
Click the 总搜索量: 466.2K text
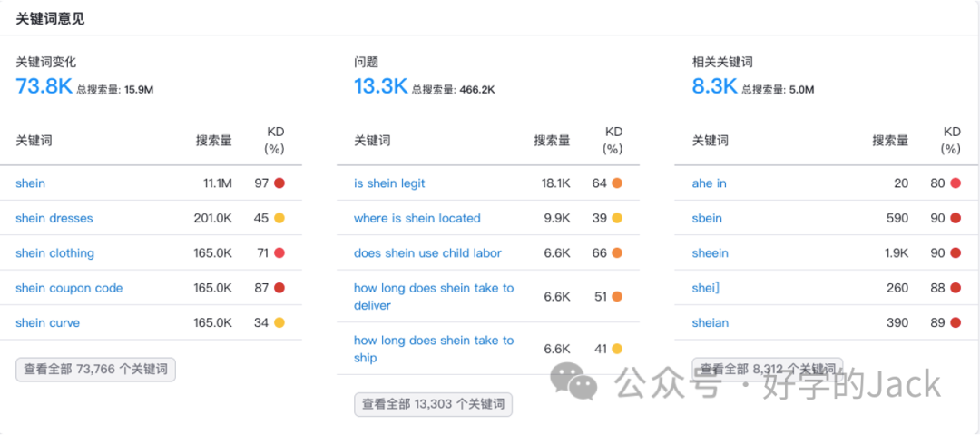[x=453, y=90]
